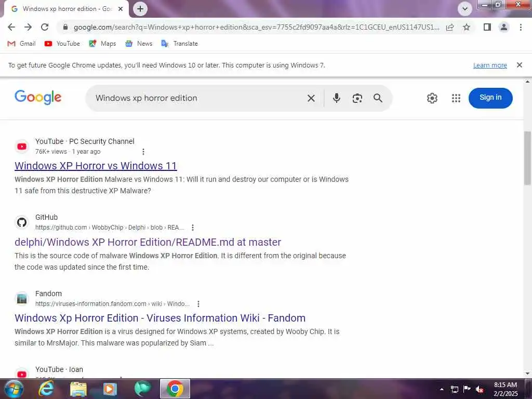Open the Google apps grid
Image resolution: width=532 pixels, height=399 pixels.
(x=456, y=98)
